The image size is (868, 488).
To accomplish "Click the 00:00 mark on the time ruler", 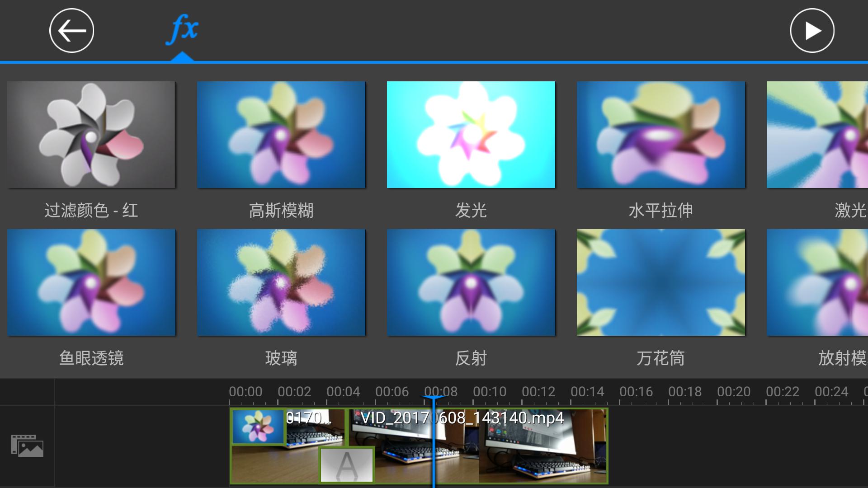I will coord(245,391).
